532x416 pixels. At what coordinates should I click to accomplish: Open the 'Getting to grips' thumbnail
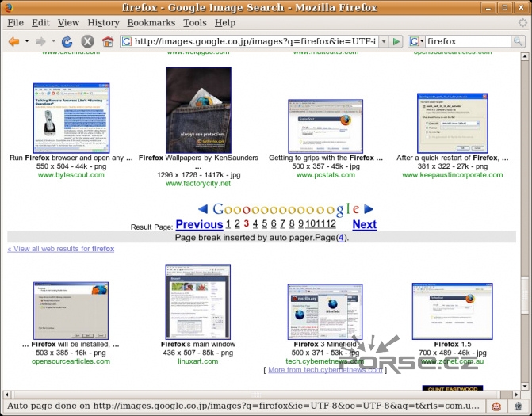(x=325, y=126)
